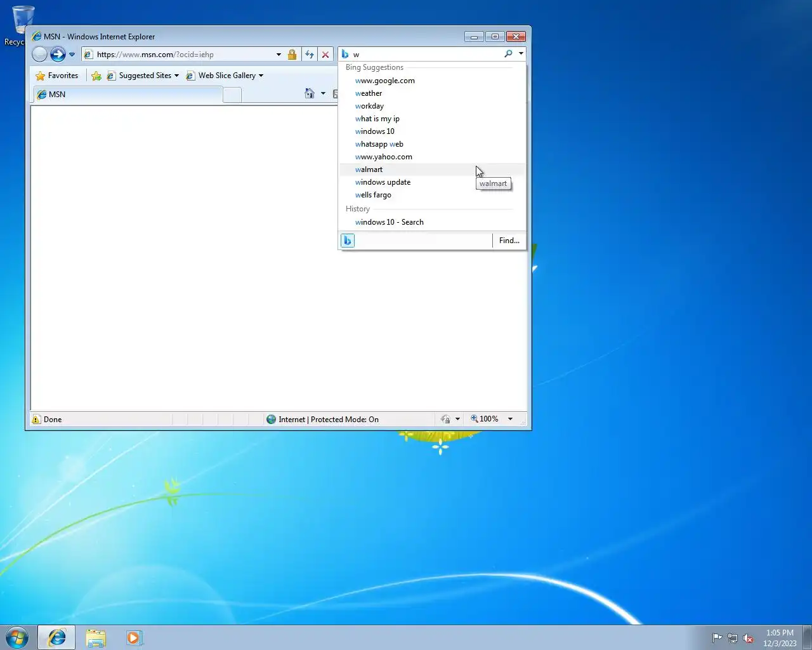
Task: Click the Bing logo in search box
Action: coord(345,54)
